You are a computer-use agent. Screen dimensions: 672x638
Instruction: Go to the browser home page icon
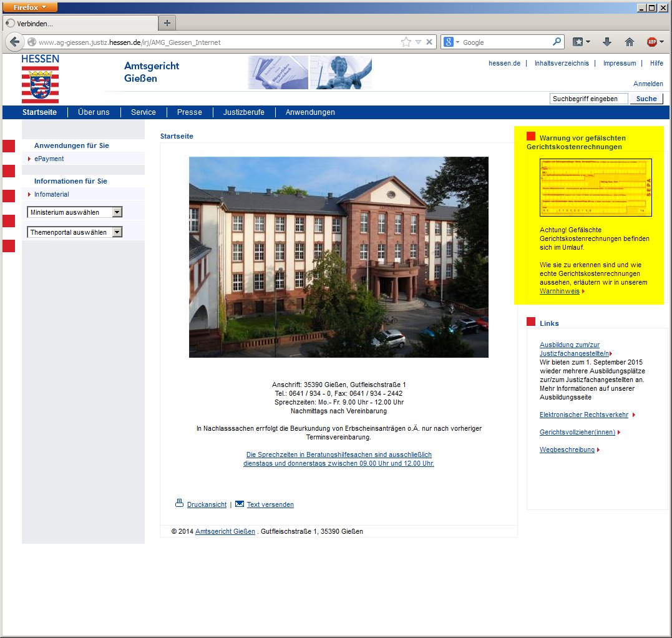coord(629,42)
